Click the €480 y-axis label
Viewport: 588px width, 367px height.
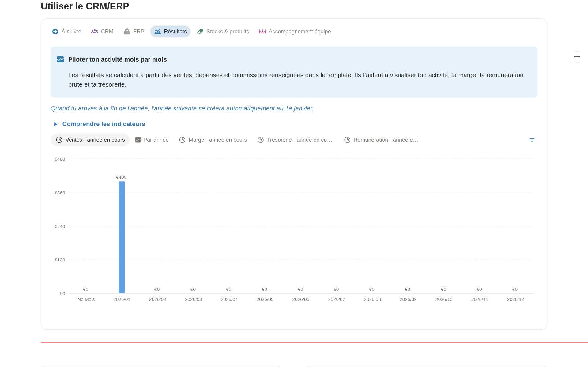click(60, 159)
